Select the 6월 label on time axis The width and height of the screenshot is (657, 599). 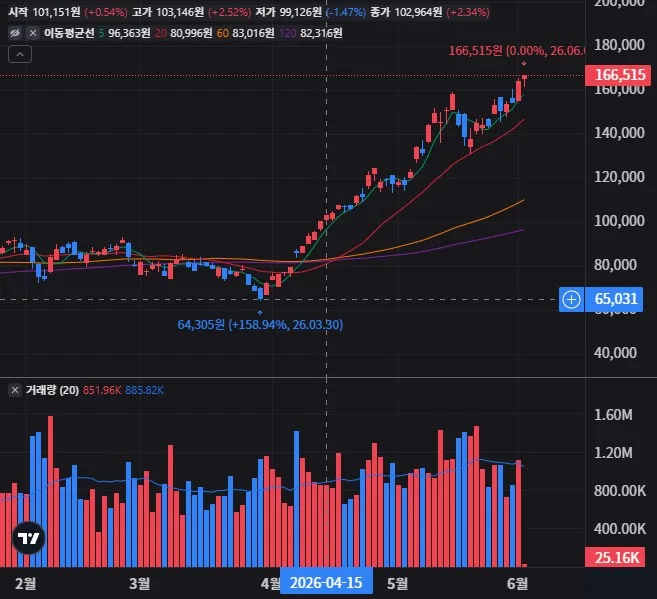(517, 583)
